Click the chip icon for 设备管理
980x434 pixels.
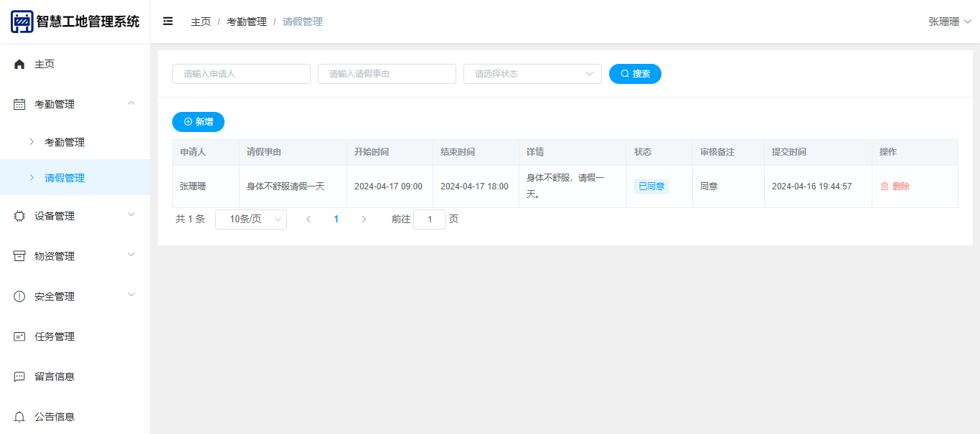point(19,217)
